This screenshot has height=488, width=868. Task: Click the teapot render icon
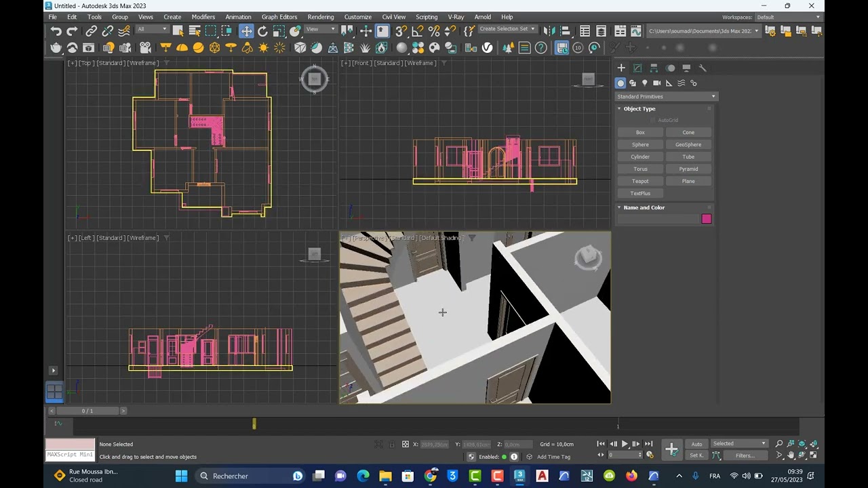click(56, 47)
